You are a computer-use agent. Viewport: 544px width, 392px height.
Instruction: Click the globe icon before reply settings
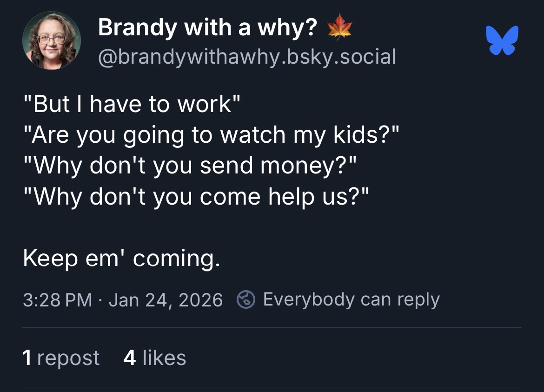245,299
